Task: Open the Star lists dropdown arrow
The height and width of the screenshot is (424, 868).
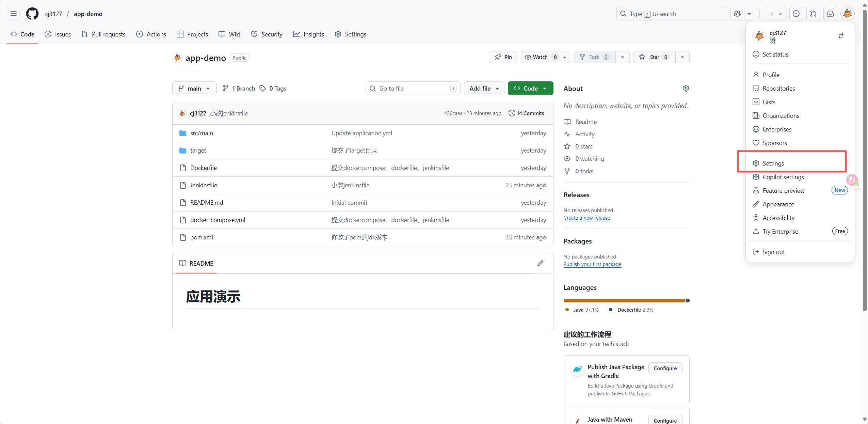Action: [682, 57]
